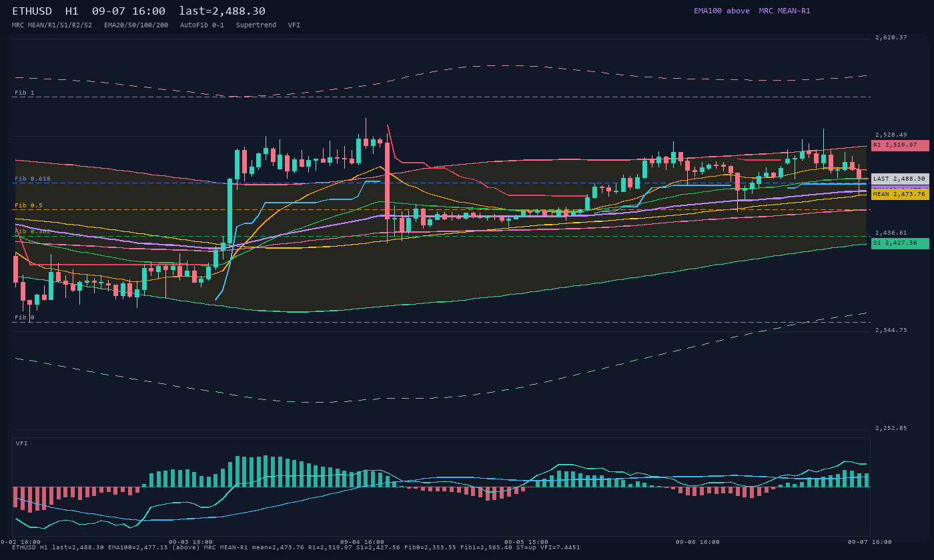Click the 09-05 15:00 time axis label
The height and width of the screenshot is (560, 934).
tap(526, 542)
